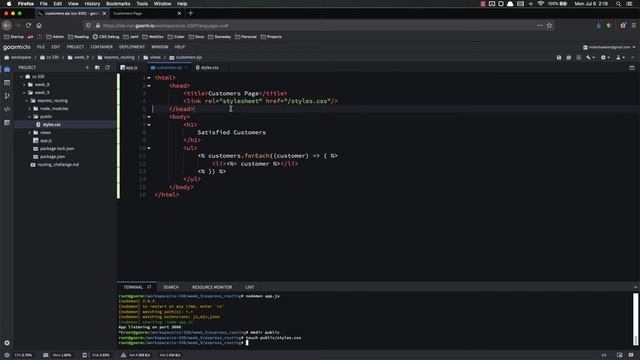Image resolution: width=640 pixels, height=360 pixels.
Task: Click the Firefox back arrow
Action: (x=7, y=25)
